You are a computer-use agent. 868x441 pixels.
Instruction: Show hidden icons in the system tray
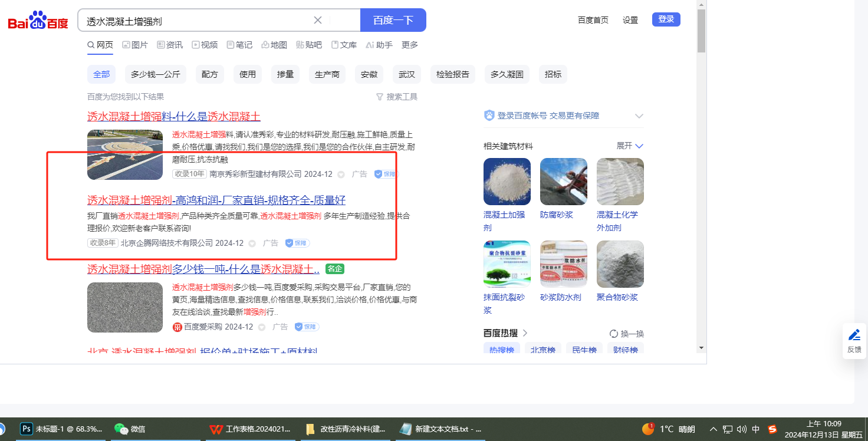(714, 429)
